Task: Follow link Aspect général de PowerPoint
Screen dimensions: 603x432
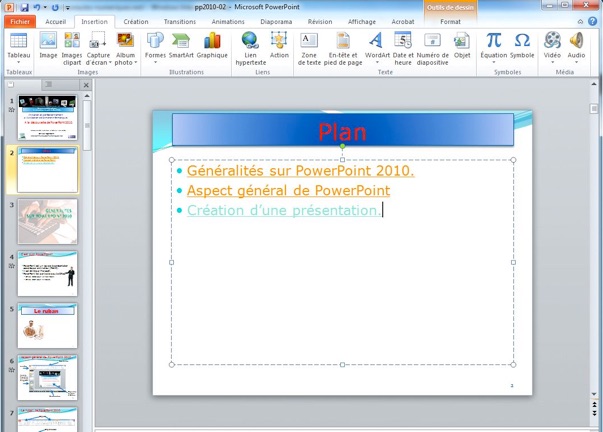Action: 288,190
